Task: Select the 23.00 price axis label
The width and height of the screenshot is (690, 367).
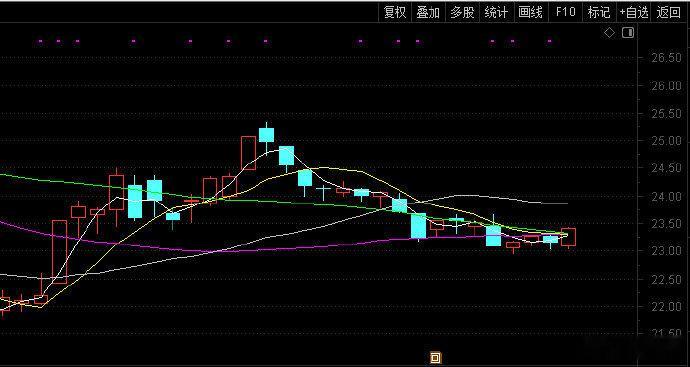Action: [665, 251]
